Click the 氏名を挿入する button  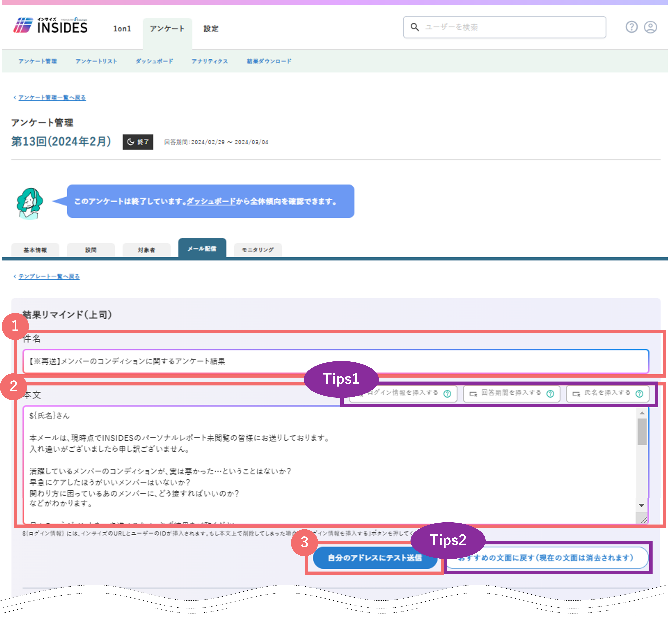click(x=608, y=394)
